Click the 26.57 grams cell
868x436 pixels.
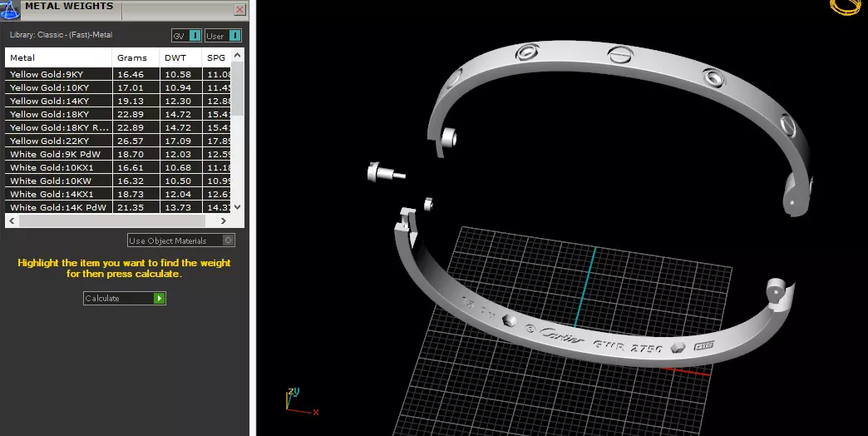(x=136, y=141)
